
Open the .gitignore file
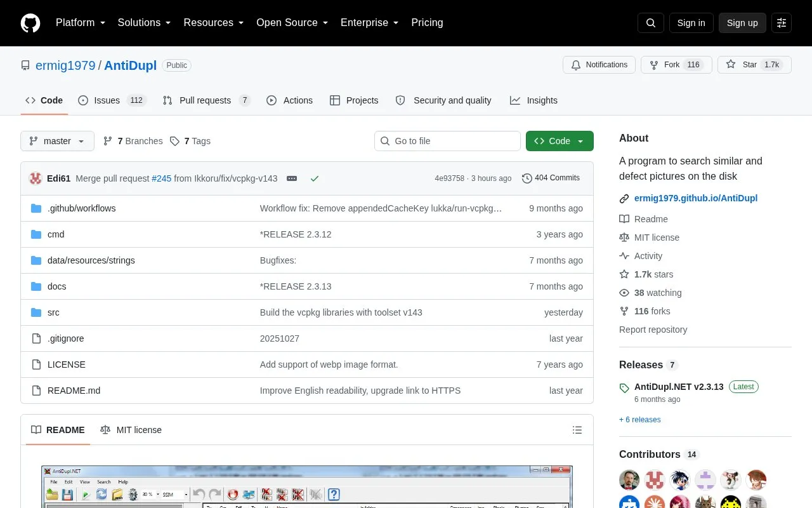66,338
